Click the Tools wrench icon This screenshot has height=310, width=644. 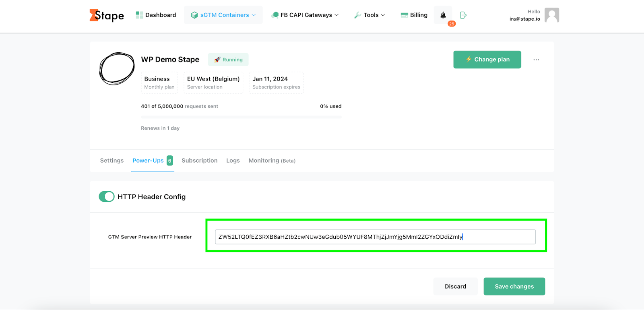357,15
